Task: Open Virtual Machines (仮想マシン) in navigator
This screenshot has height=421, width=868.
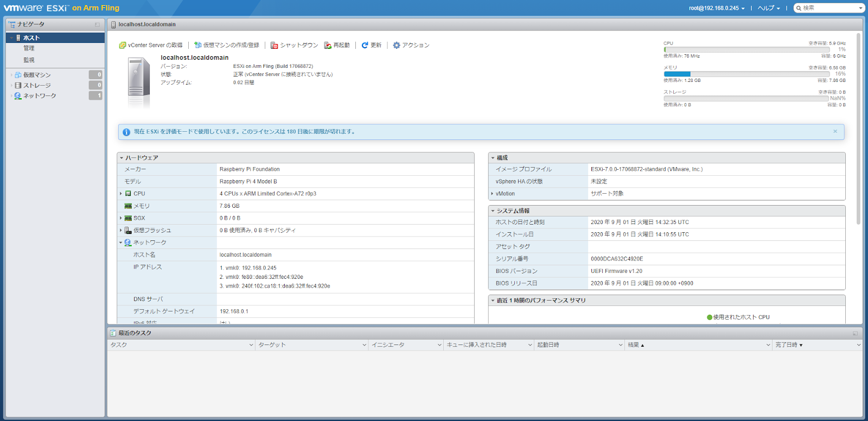Action: click(x=37, y=75)
